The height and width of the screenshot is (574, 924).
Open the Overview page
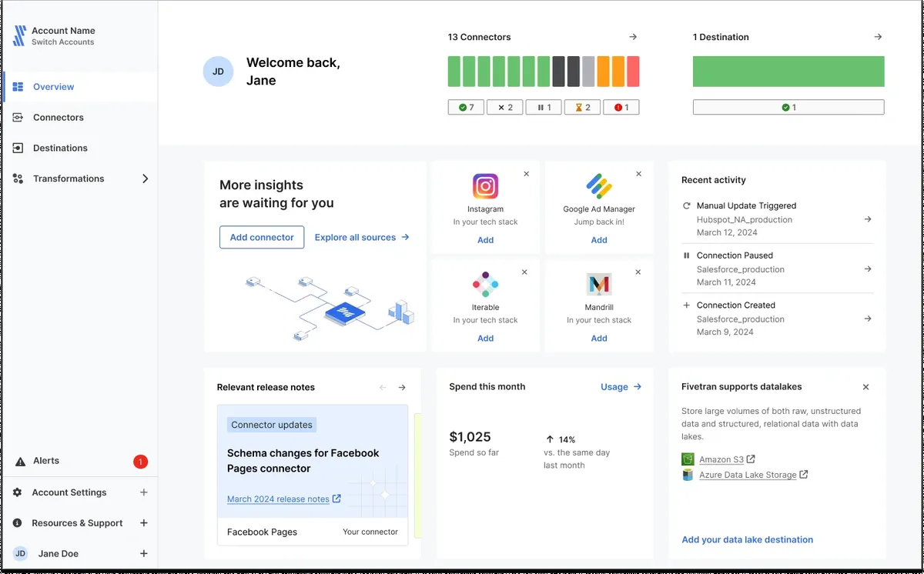(80, 87)
